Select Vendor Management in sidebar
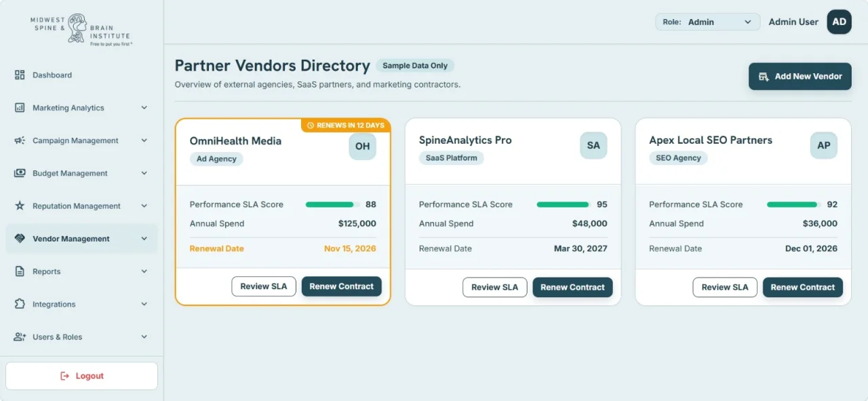Viewport: 868px width, 401px height. 81,239
